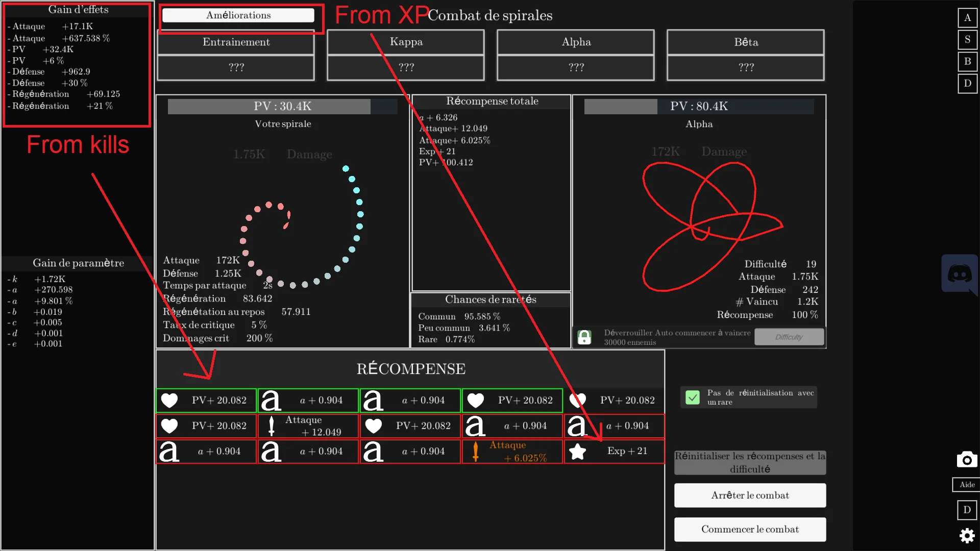Viewport: 980px width, 551px height.
Task: Toggle 'Pas de réinitialisation avec un rare' checkbox
Action: 693,397
